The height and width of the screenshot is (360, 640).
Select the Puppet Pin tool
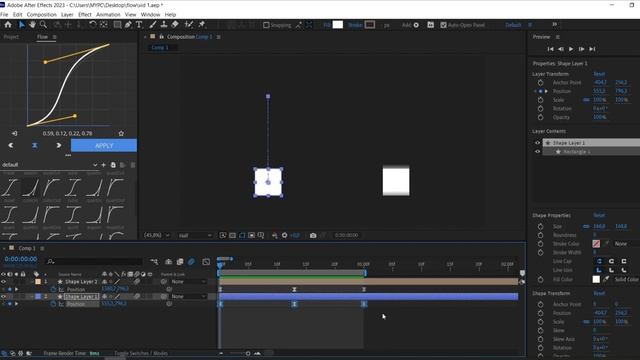202,25
